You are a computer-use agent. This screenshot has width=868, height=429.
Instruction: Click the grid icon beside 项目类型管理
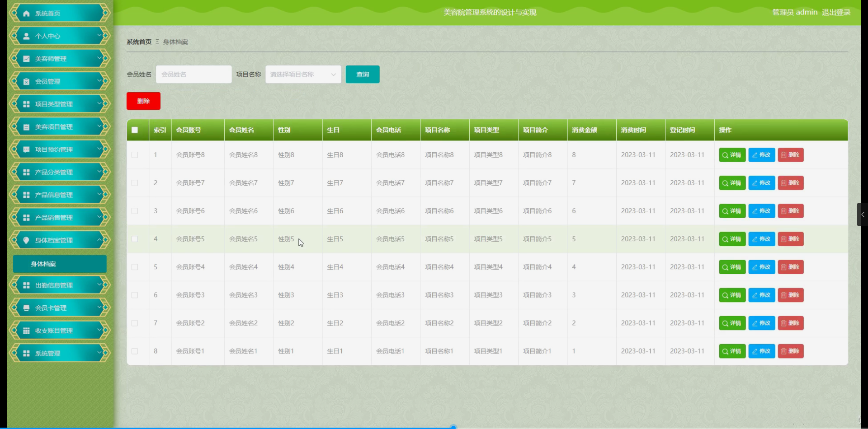pyautogui.click(x=26, y=104)
